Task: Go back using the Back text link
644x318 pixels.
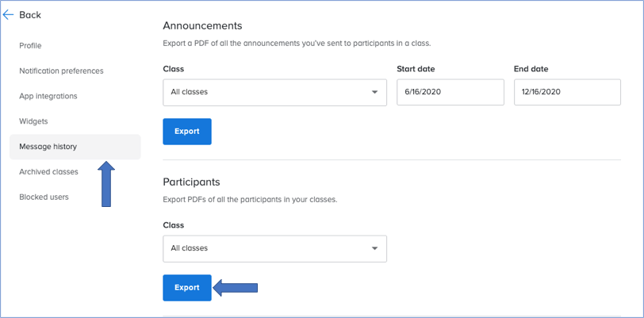Action: click(x=30, y=15)
